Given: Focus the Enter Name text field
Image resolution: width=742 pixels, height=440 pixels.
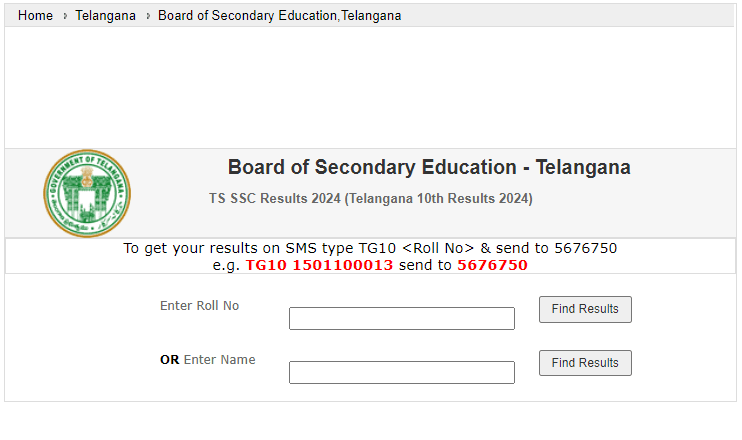Looking at the screenshot, I should pyautogui.click(x=401, y=373).
